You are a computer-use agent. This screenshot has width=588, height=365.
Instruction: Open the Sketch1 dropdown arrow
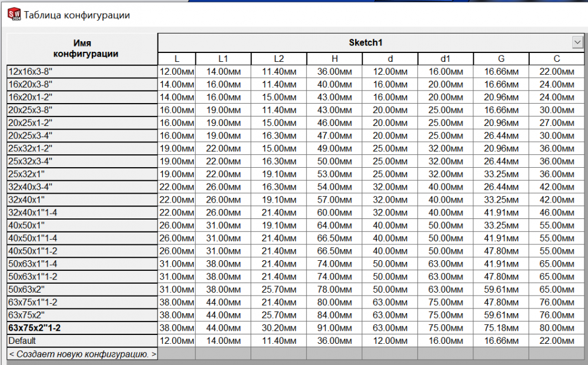(x=577, y=42)
